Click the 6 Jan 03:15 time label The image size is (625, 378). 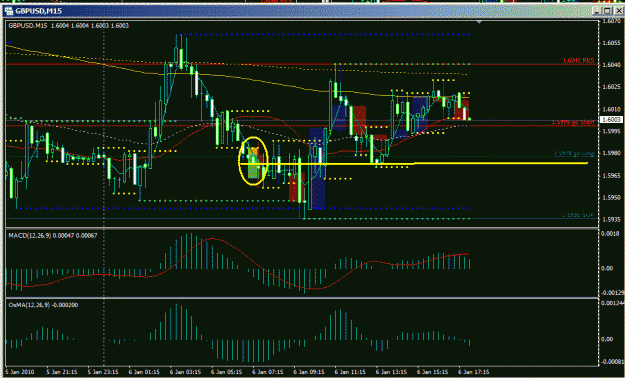click(185, 372)
